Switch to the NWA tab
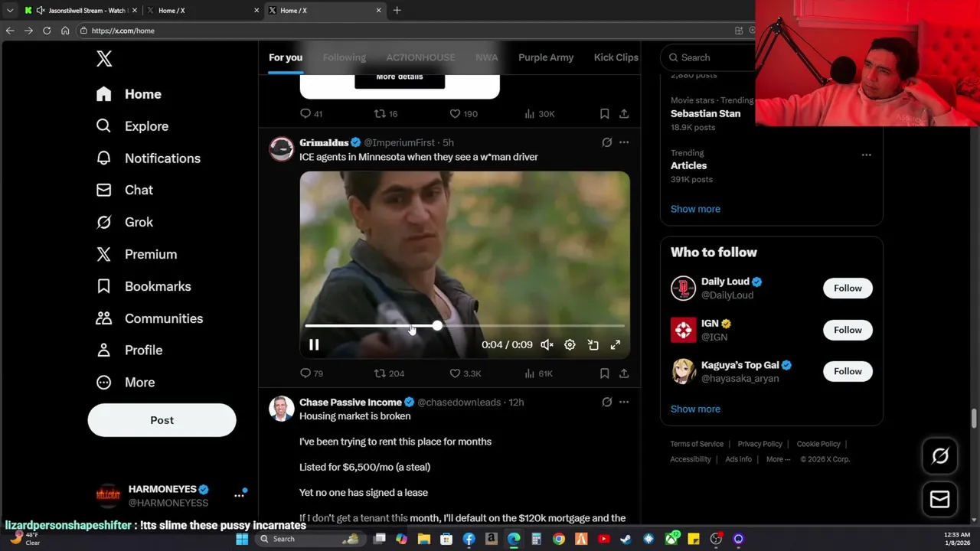The image size is (980, 551). [486, 57]
